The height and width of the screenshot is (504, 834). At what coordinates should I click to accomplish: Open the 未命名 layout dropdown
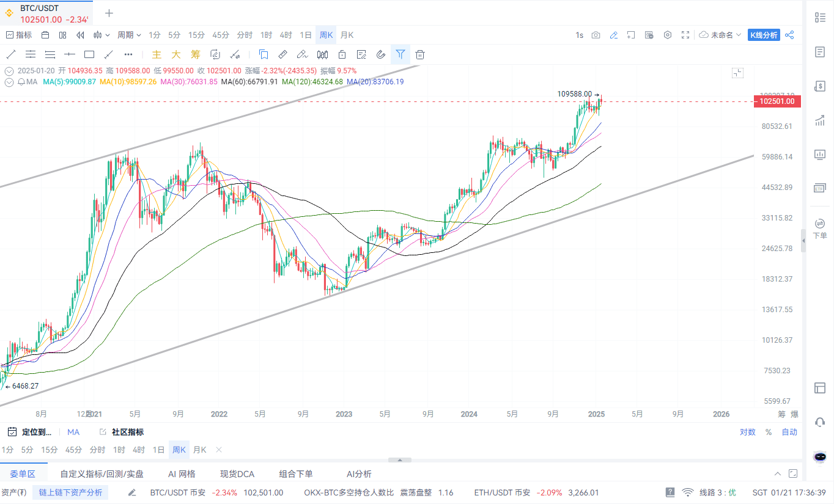(x=720, y=35)
